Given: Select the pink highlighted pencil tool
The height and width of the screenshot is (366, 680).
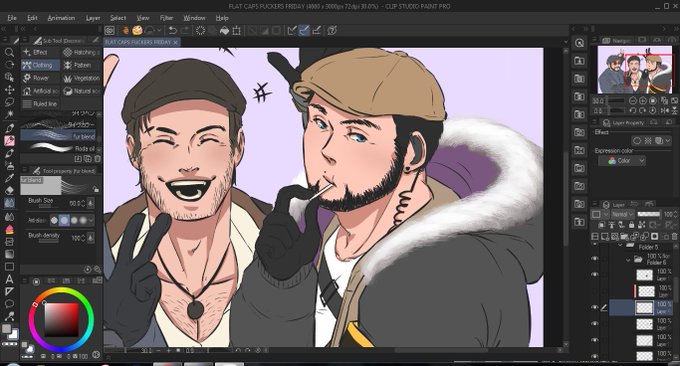Looking at the screenshot, I should (x=9, y=141).
